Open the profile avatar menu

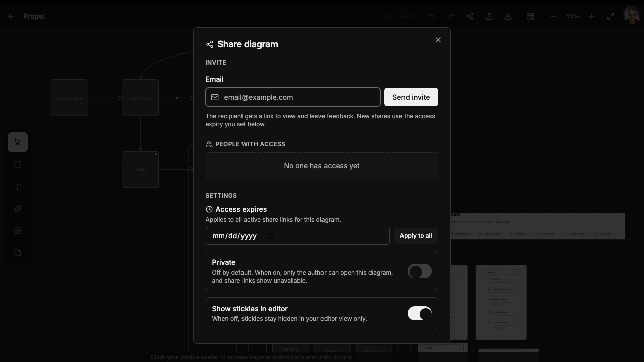pos(632,16)
